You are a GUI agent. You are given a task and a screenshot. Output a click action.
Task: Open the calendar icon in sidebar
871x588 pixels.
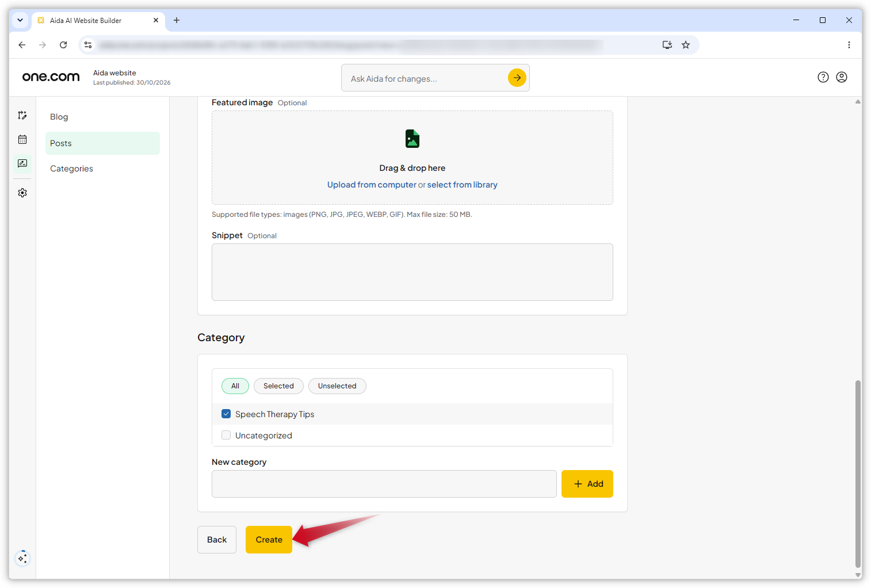[x=22, y=140]
